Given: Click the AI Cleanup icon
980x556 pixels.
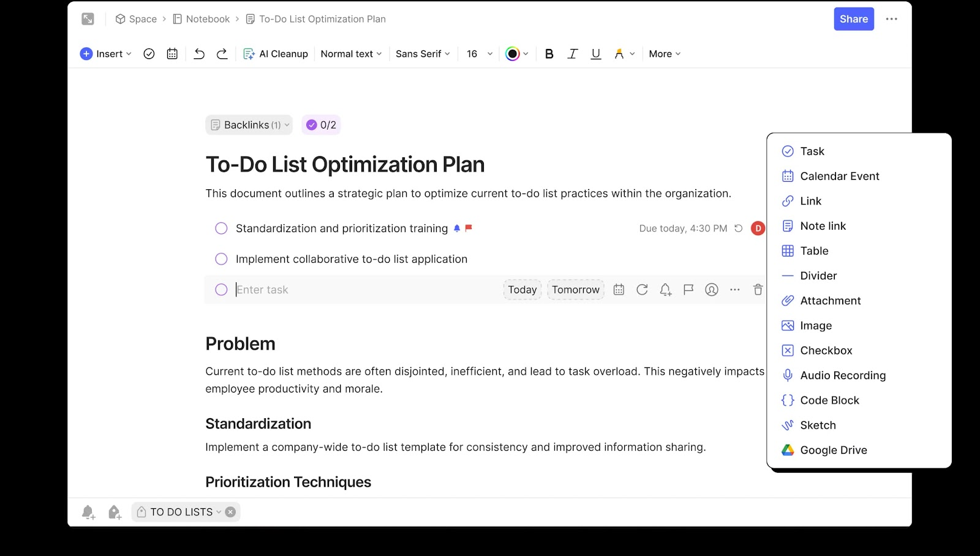Looking at the screenshot, I should point(249,54).
